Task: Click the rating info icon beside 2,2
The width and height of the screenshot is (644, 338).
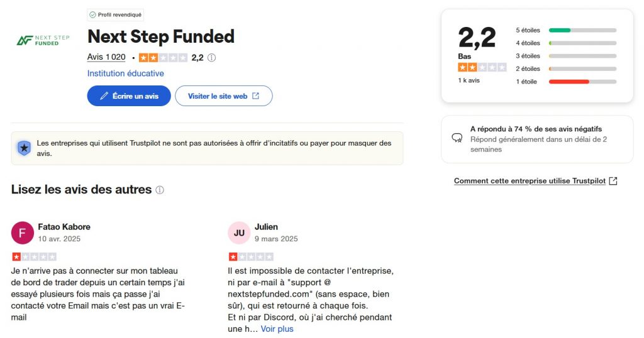Action: [x=211, y=58]
